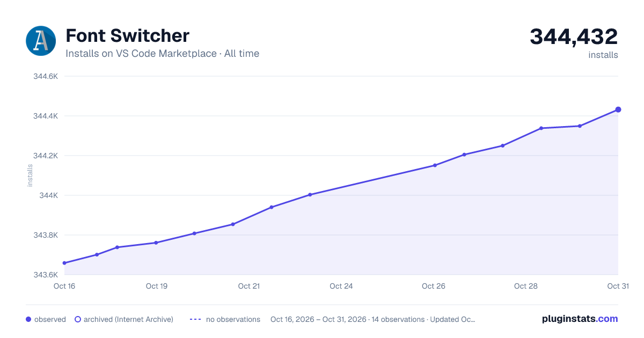This screenshot has height=338, width=644.
Task: Click the 344,432 installs count
Action: pyautogui.click(x=574, y=36)
